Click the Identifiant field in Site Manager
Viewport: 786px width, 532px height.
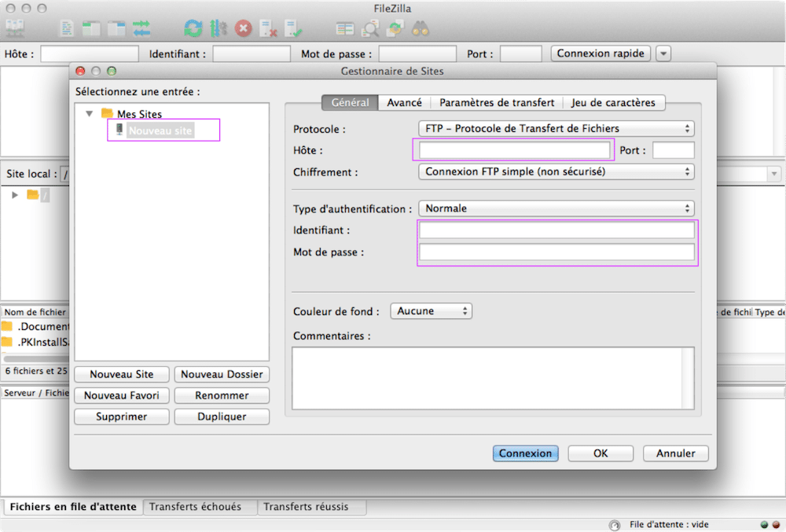click(556, 230)
